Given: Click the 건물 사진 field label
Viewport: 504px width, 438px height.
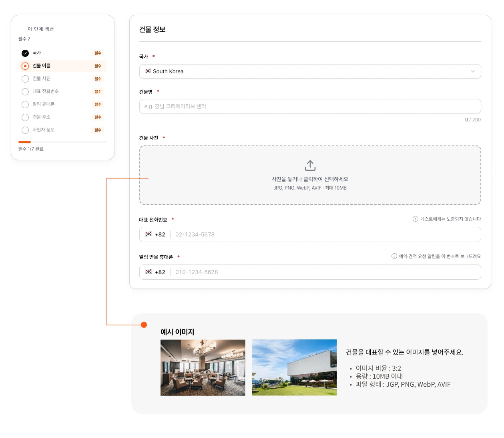Looking at the screenshot, I should [149, 138].
